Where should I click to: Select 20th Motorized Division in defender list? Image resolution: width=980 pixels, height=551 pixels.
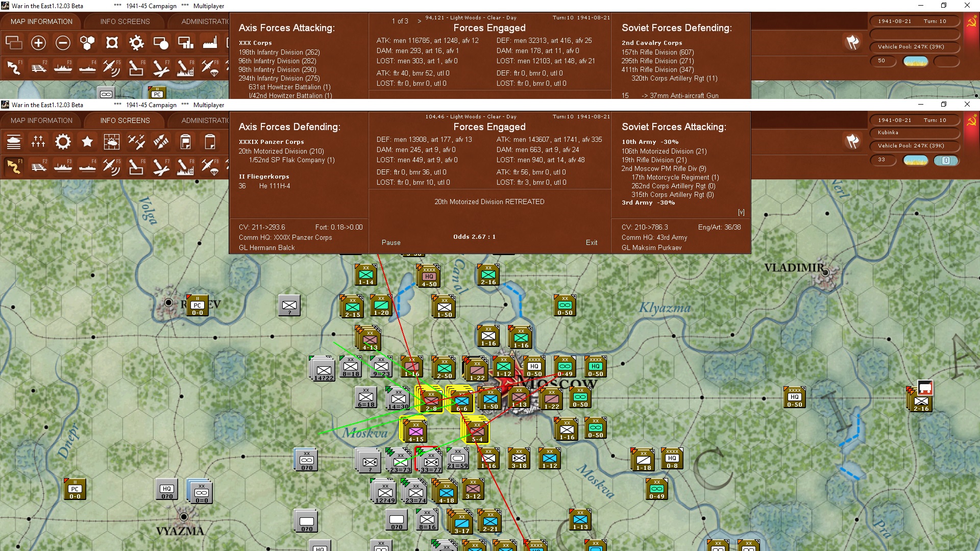point(281,151)
